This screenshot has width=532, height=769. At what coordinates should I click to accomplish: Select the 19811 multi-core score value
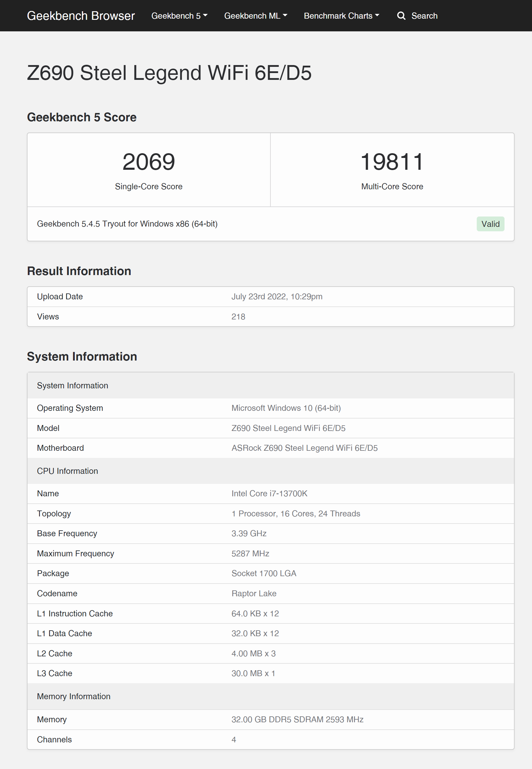pos(392,162)
